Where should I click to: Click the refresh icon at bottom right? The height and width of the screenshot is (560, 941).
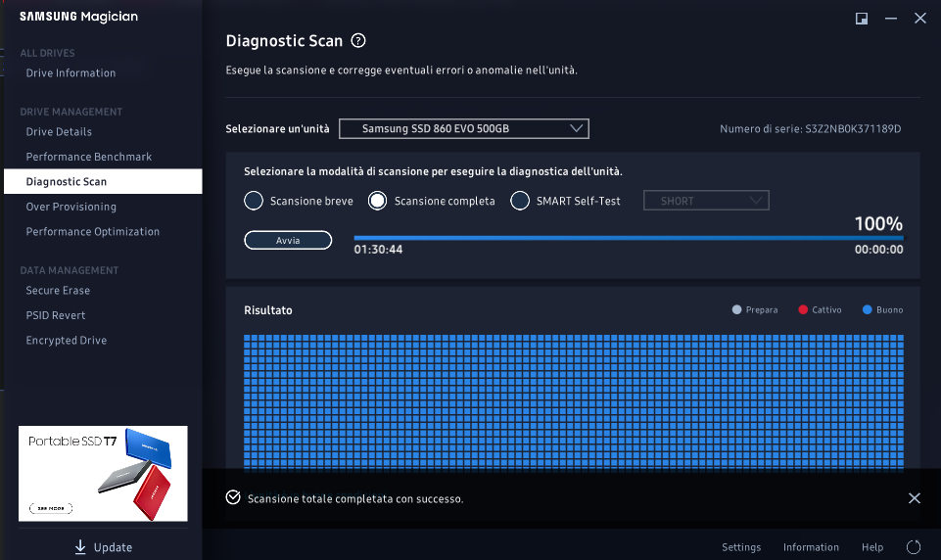click(x=914, y=547)
